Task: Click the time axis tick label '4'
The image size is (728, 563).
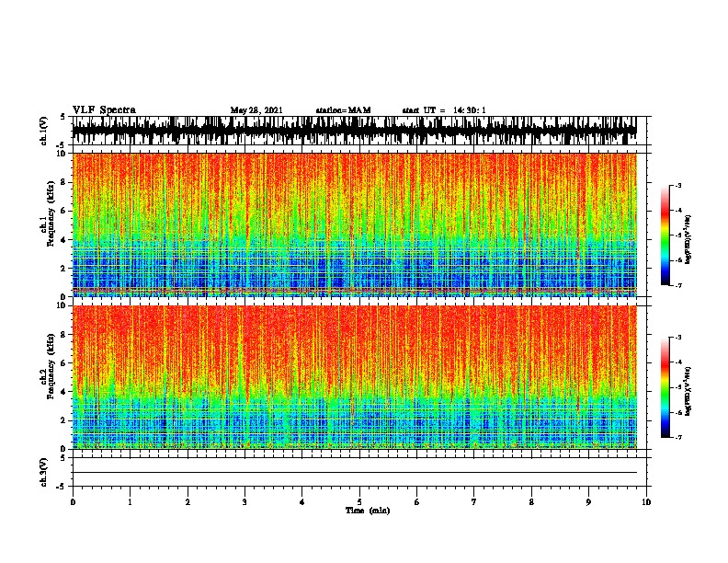Action: click(x=302, y=502)
